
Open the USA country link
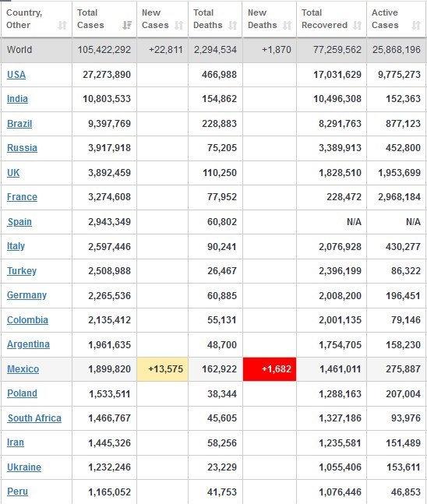coord(16,75)
